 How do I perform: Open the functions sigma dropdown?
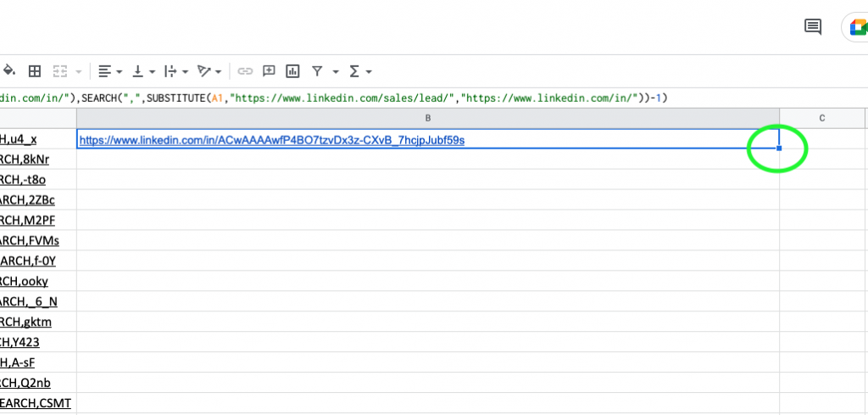[x=355, y=71]
